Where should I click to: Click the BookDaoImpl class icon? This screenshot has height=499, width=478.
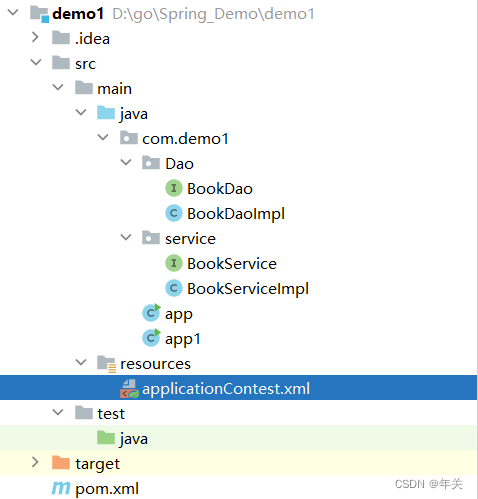pyautogui.click(x=174, y=213)
